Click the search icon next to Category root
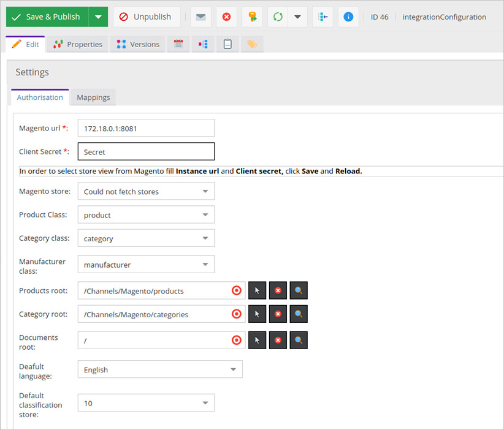 (x=299, y=314)
